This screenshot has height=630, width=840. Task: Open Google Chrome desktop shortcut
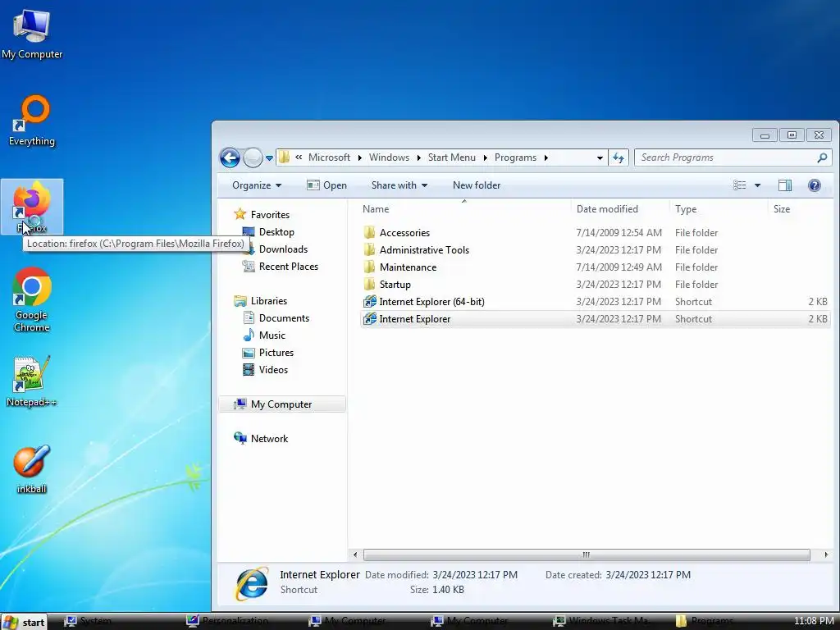32,299
